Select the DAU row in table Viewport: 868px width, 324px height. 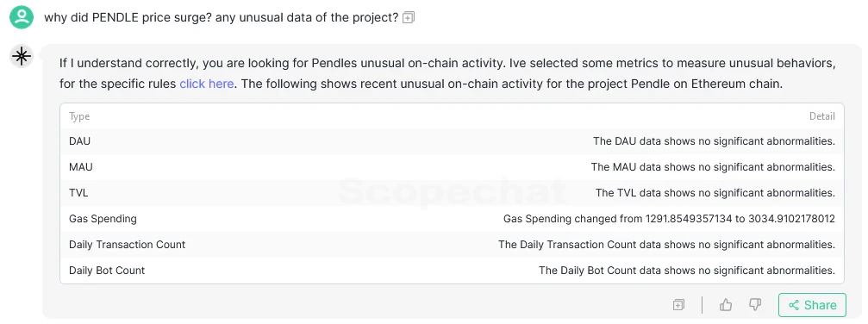tap(452, 141)
